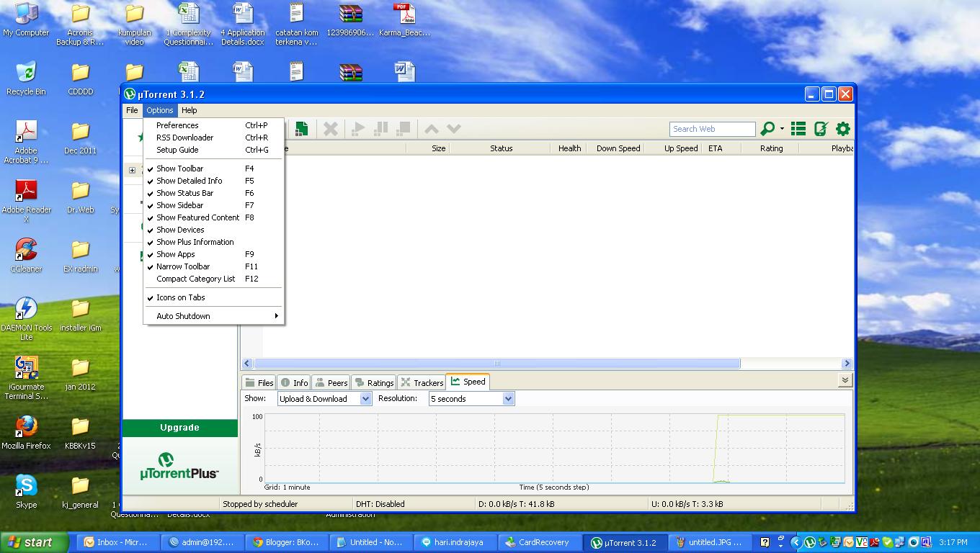Enable Compact Category List option
Viewport: 980px width, 553px height.
214,279
